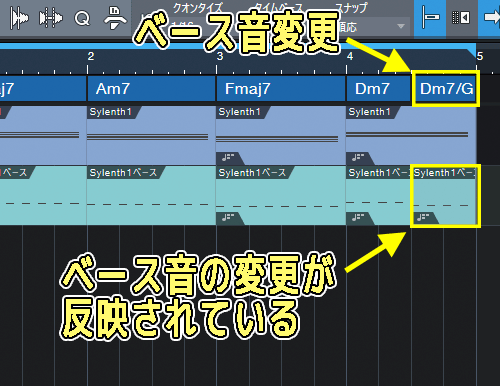Click chord-follow icon in Sylenth1 clip at bar 3
Viewport: 500px width, 386px height.
(x=229, y=157)
